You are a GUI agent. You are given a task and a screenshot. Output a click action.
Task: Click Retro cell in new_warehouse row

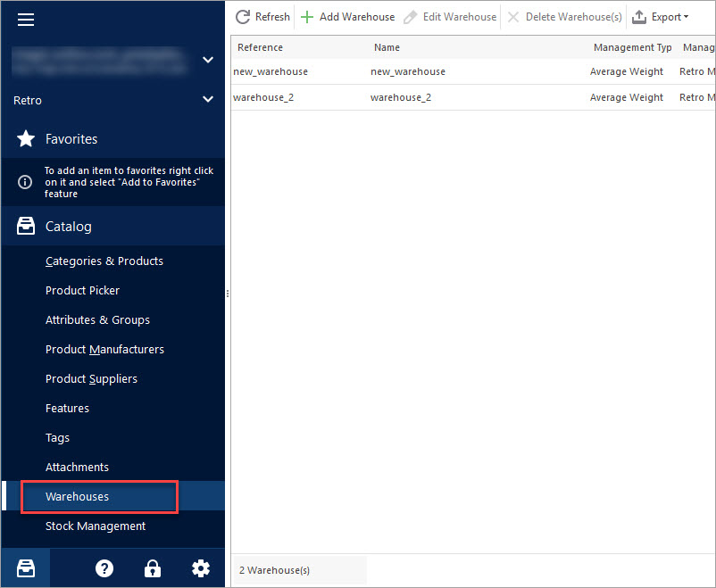click(697, 71)
